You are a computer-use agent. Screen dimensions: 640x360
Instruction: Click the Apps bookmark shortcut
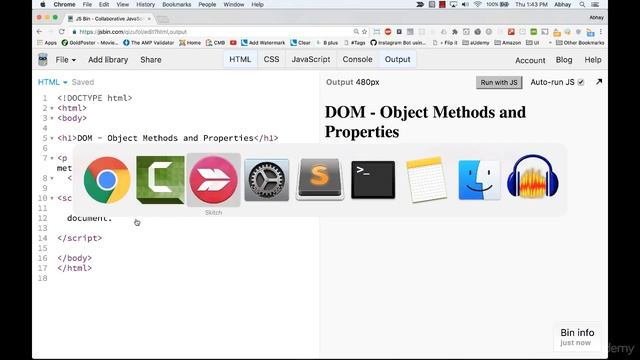click(47, 42)
